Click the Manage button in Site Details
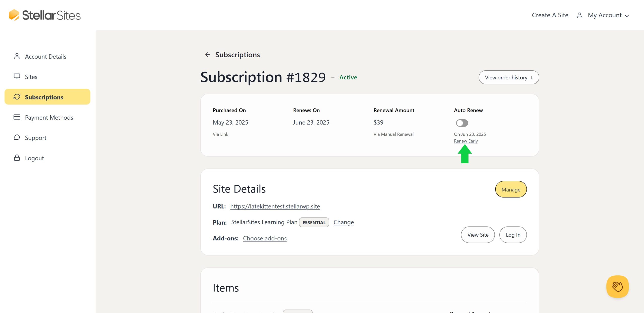This screenshot has width=644, height=313. [511, 189]
